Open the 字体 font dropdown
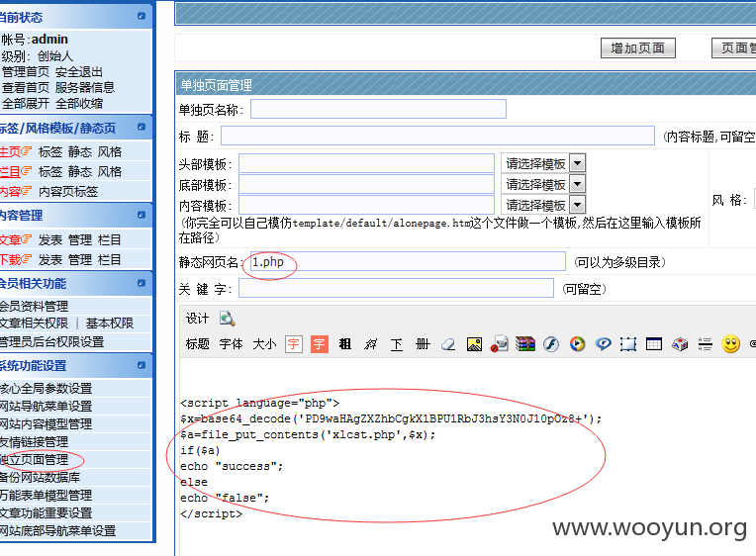Viewport: 756px width, 556px height. (x=231, y=344)
